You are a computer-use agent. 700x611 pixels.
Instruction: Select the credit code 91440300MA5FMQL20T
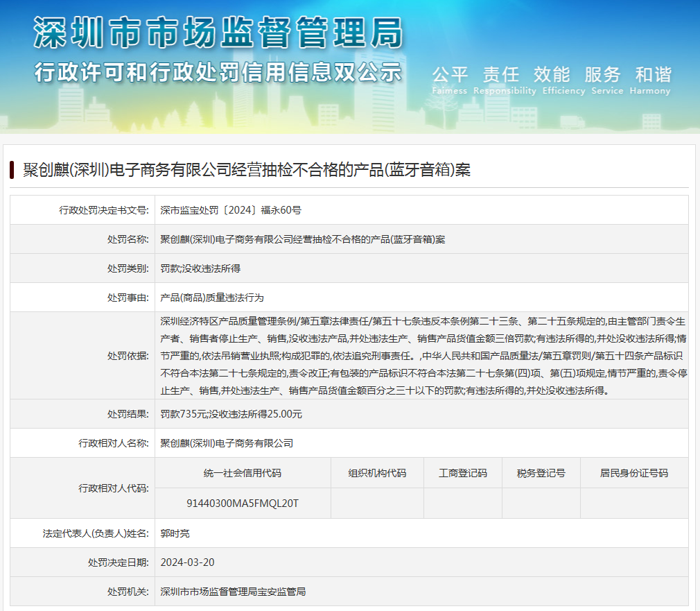pyautogui.click(x=243, y=504)
